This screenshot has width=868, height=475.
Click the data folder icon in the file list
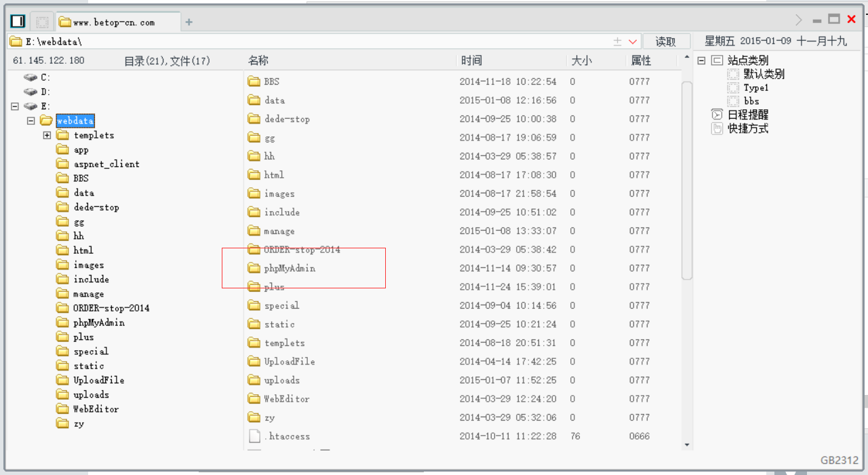254,100
